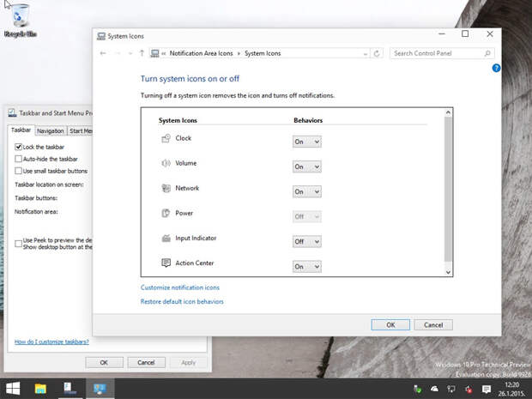Enable Use small taskbar buttons checkbox

(18, 171)
